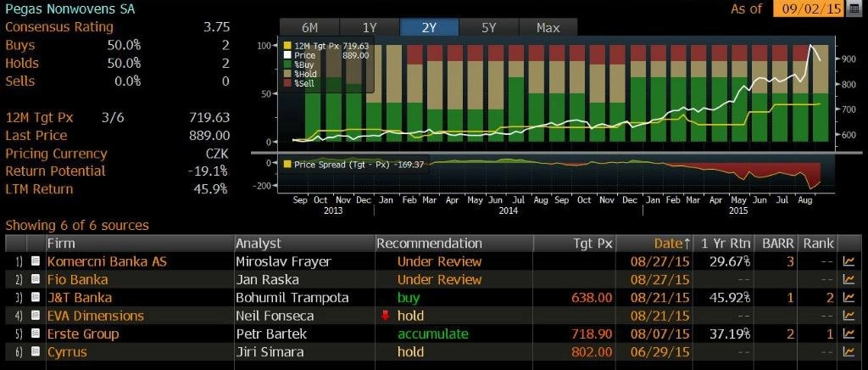868x370 pixels.
Task: Select analyst Jan Raska
Action: [267, 280]
